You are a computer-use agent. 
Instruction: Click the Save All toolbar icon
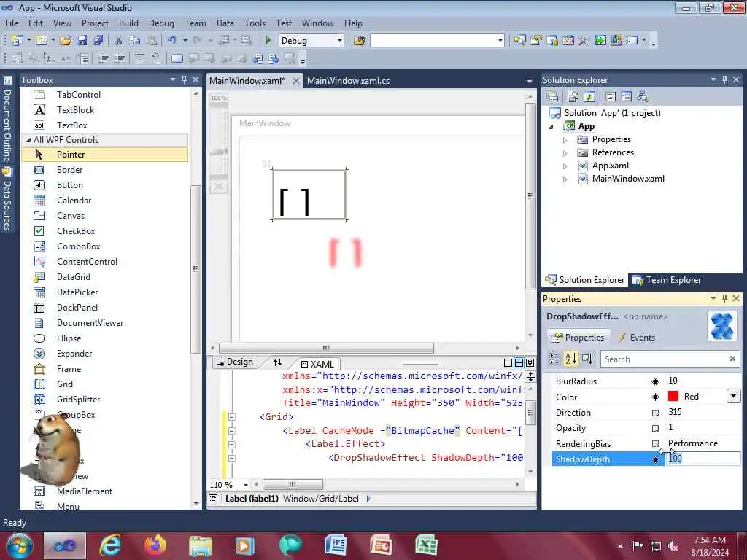[98, 41]
